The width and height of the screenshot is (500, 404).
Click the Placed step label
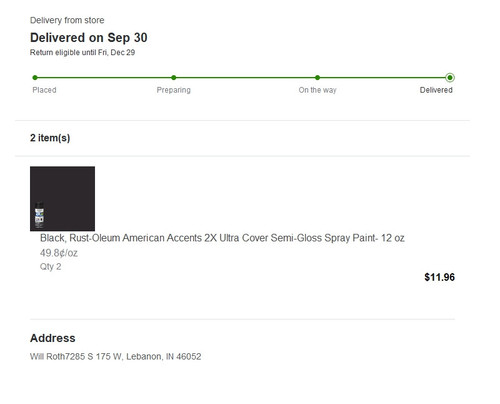click(x=44, y=90)
